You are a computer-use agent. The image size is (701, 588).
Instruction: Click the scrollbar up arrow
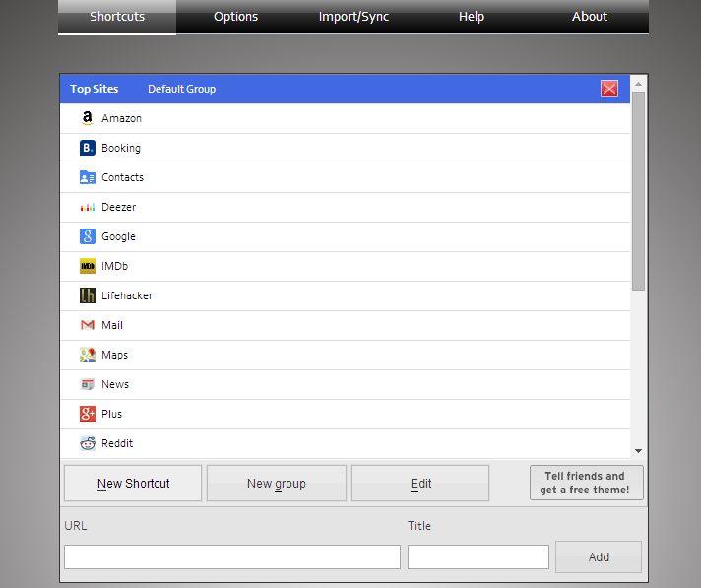click(x=638, y=84)
